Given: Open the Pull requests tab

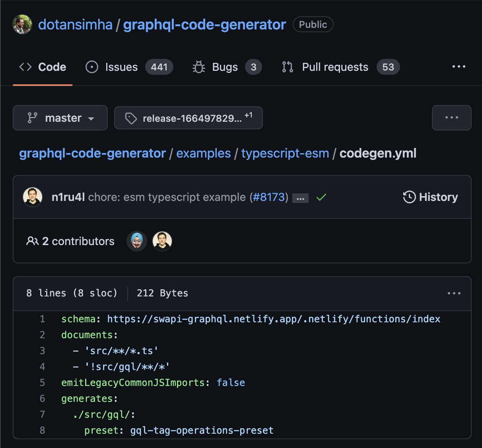Looking at the screenshot, I should tap(340, 67).
